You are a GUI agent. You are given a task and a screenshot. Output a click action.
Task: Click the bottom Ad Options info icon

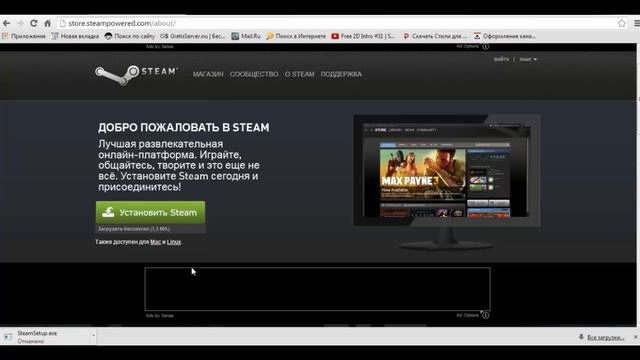[485, 315]
